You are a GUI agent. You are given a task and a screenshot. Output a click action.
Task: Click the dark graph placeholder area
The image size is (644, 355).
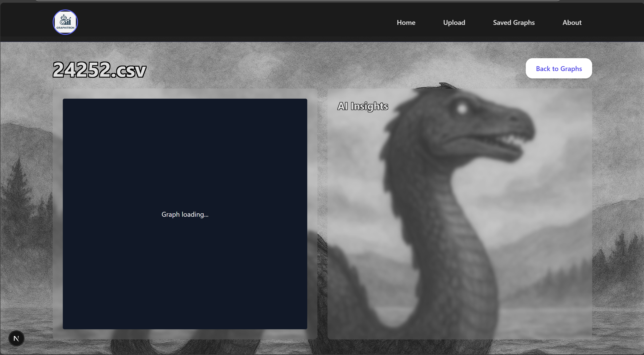pyautogui.click(x=185, y=150)
